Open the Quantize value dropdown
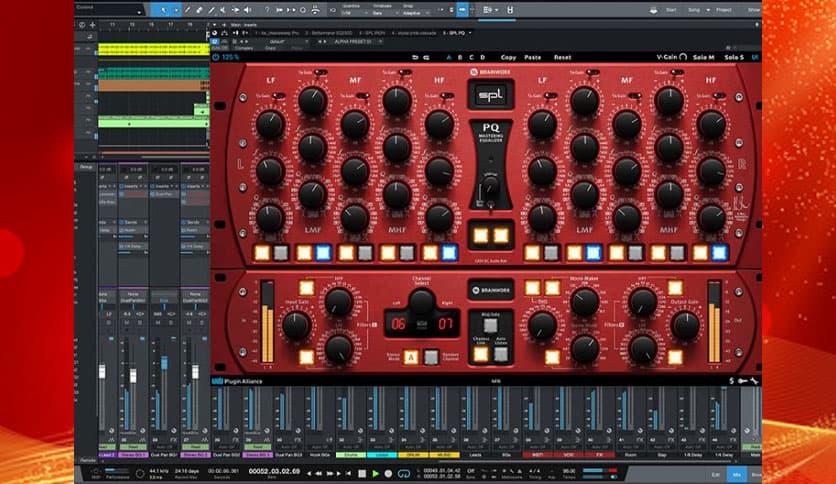The image size is (836, 484). pos(353,13)
